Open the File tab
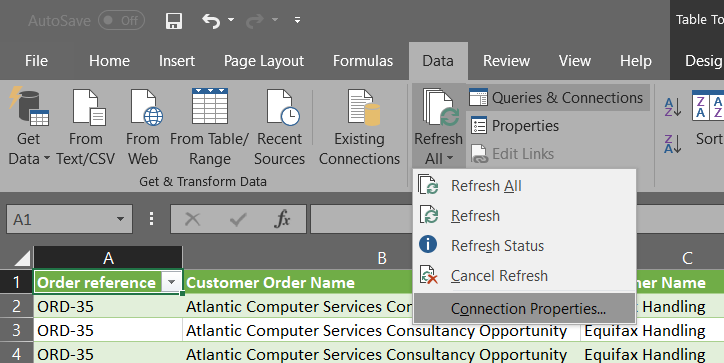This screenshot has height=363, width=724. [36, 61]
